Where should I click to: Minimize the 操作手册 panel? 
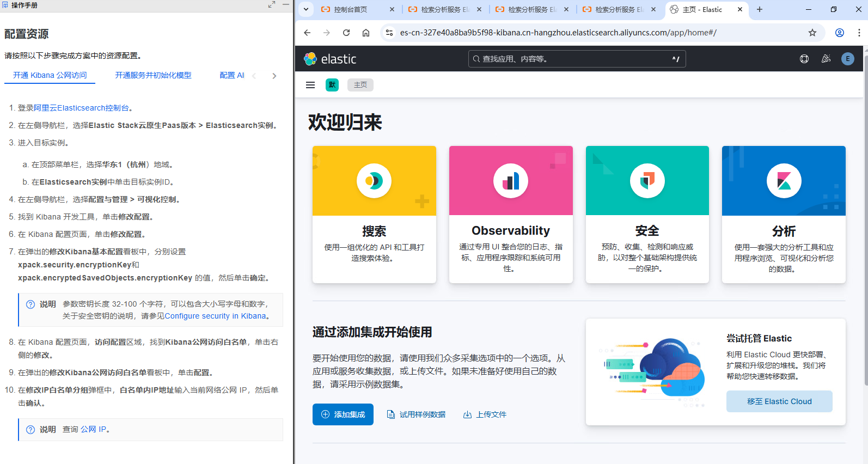pos(286,4)
